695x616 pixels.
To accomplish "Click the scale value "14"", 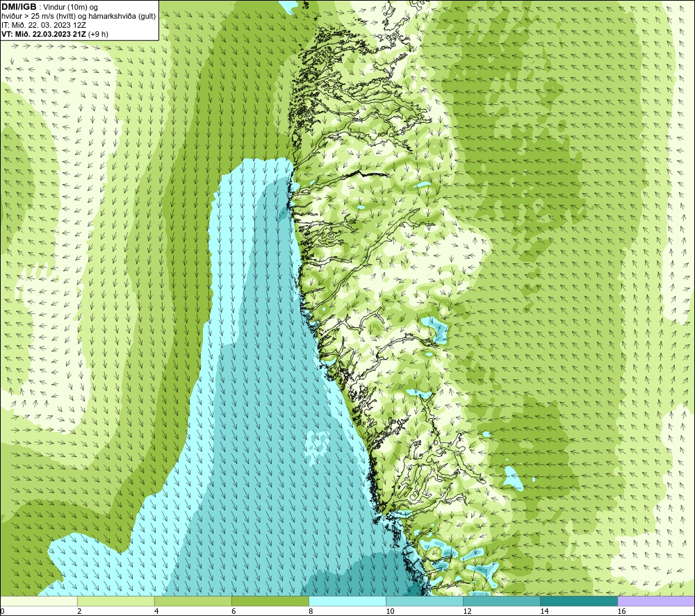I will pos(544,612).
